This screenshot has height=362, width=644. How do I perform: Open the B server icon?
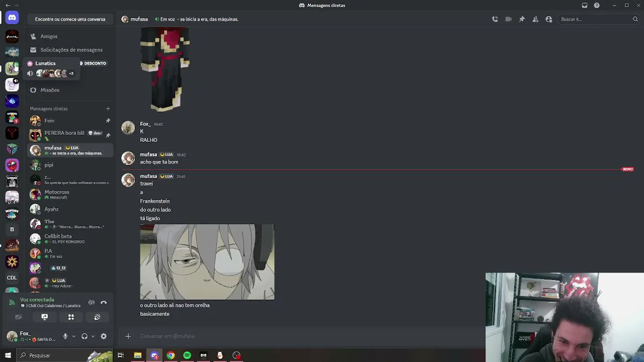pyautogui.click(x=12, y=229)
